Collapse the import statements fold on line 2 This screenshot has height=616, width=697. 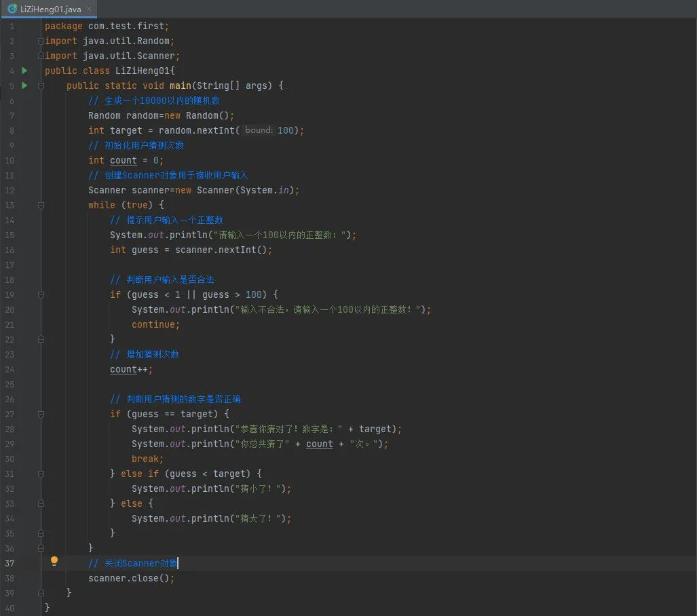[x=41, y=41]
